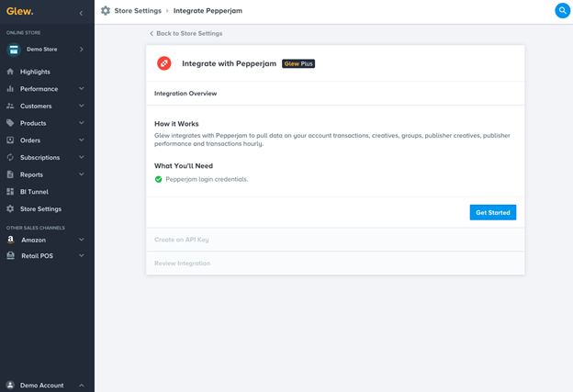Click the Store Settings breadcrumb
The image size is (573, 392).
[x=138, y=11]
